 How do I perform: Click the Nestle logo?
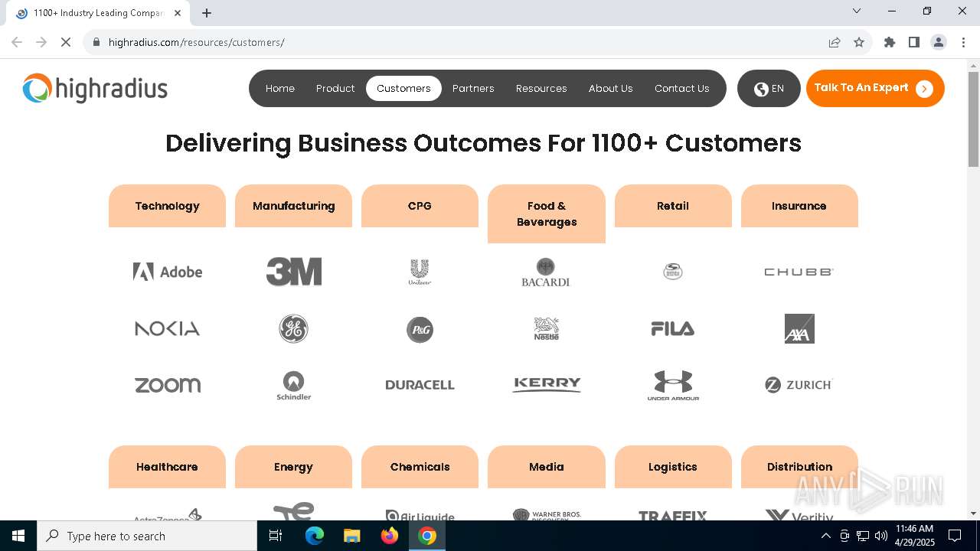(547, 328)
